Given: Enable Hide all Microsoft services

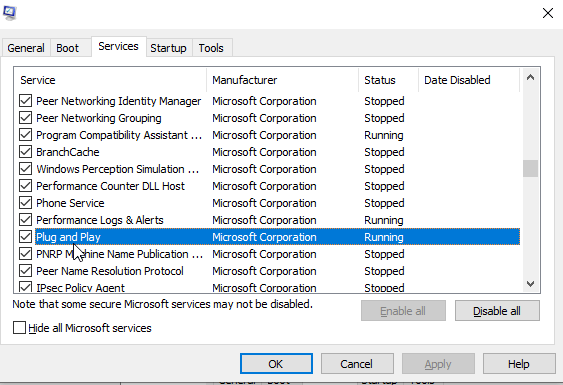Looking at the screenshot, I should pos(19,328).
